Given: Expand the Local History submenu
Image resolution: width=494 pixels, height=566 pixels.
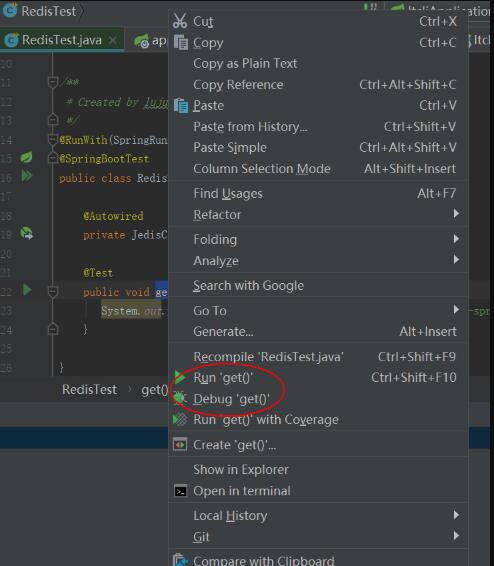Looking at the screenshot, I should click(x=318, y=515).
